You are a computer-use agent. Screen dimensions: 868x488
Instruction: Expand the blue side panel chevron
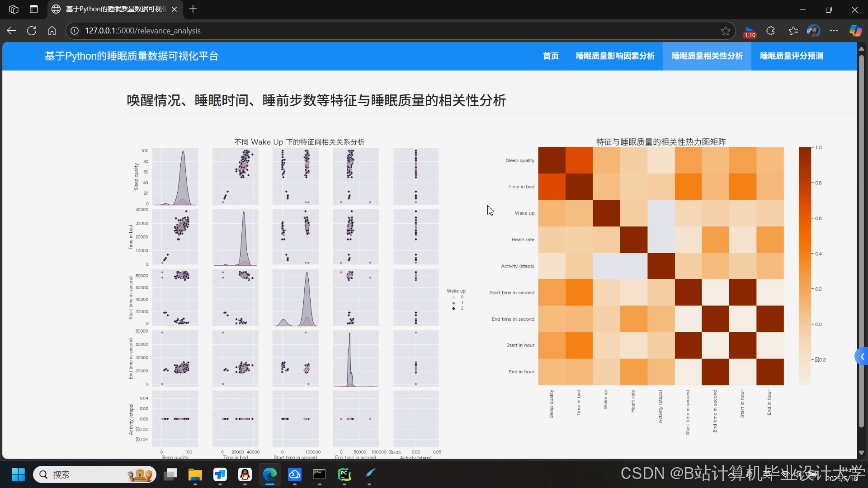click(x=862, y=357)
